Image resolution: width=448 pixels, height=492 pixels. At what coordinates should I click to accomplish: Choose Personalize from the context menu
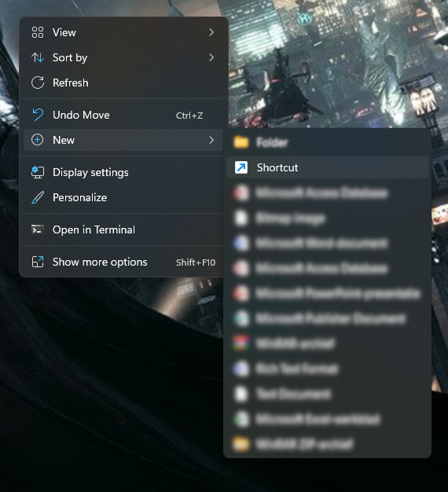[x=123, y=198]
